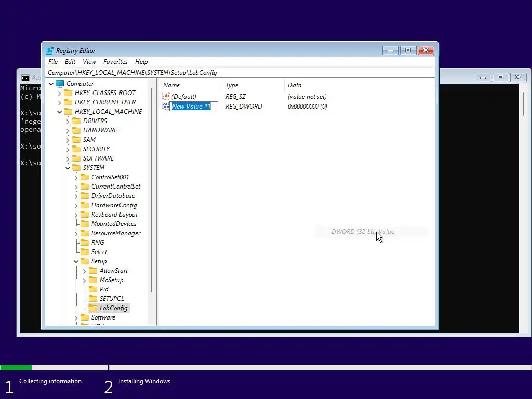Collapse the Setup key
The image size is (532, 399).
[76, 261]
